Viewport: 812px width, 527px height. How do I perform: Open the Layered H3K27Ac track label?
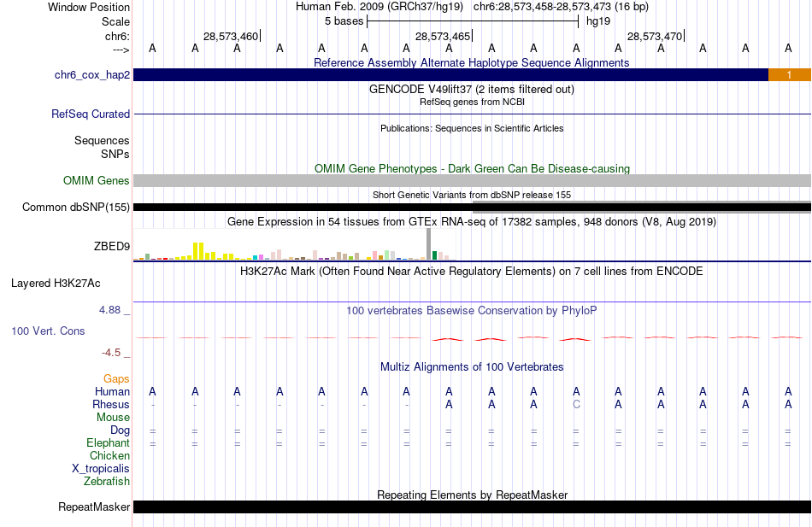coord(56,284)
